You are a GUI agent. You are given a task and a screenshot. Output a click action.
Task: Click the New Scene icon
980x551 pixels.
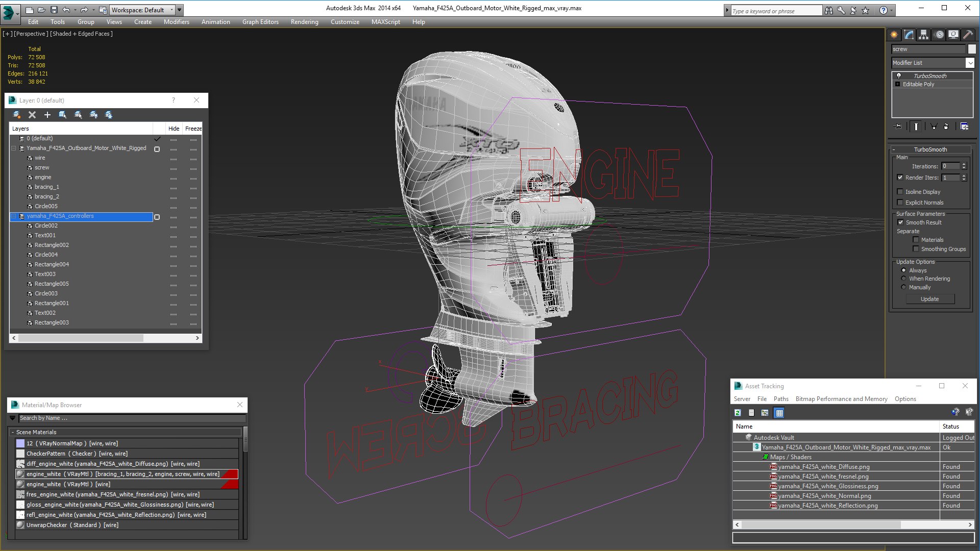click(29, 10)
